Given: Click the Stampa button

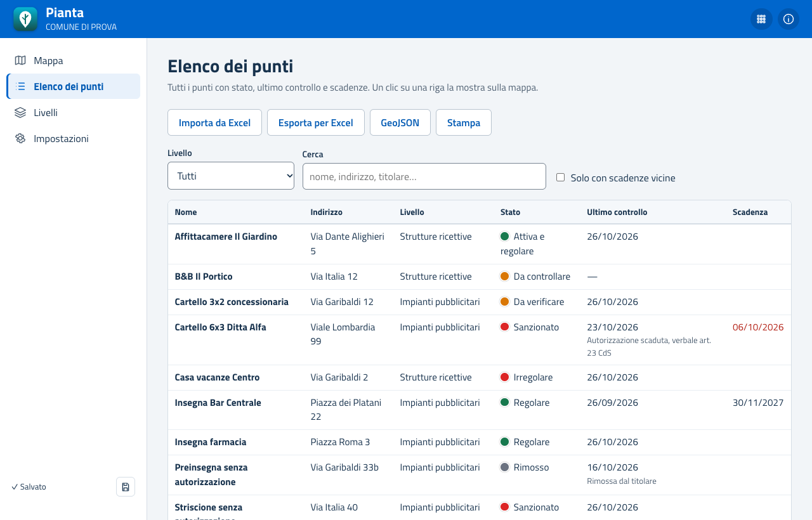Looking at the screenshot, I should (464, 122).
